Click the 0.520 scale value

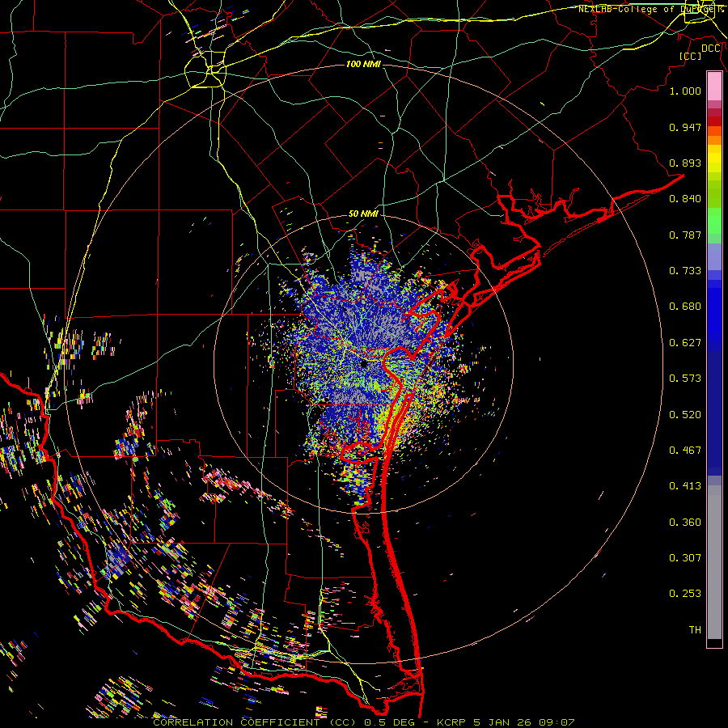coord(685,415)
